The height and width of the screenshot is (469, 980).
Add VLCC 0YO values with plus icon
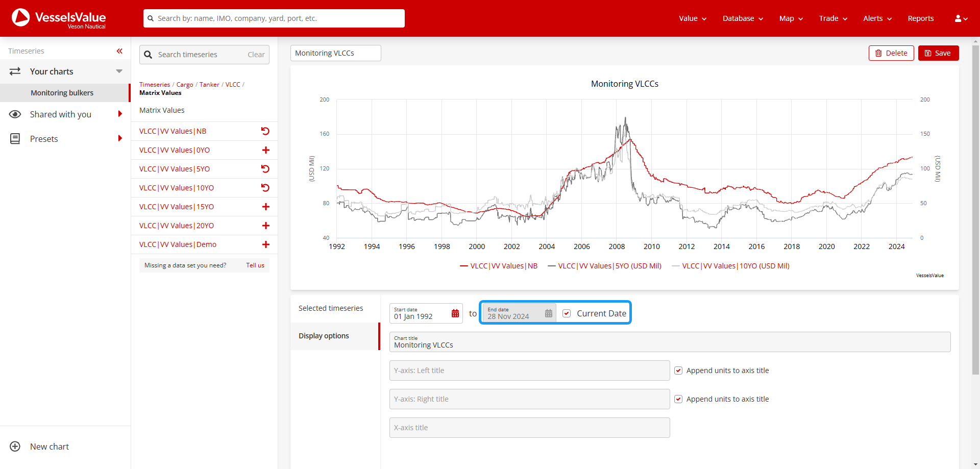click(x=265, y=150)
